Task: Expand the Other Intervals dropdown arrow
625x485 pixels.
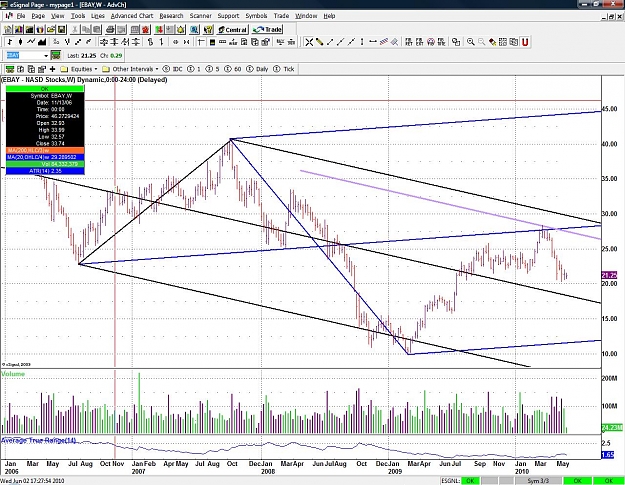Action: click(157, 69)
